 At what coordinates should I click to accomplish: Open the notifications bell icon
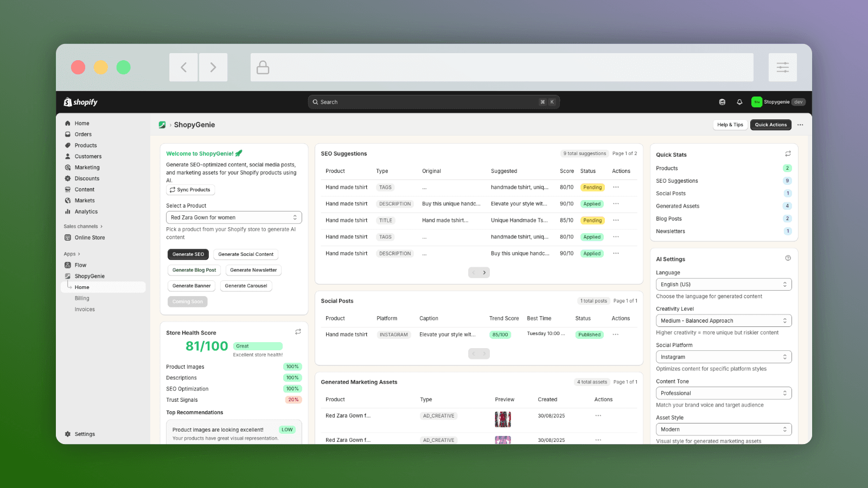pos(739,102)
